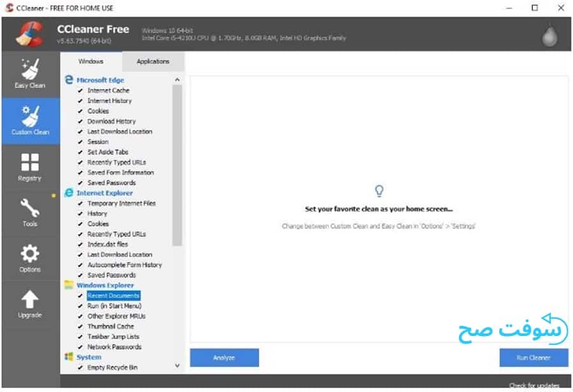Image resolution: width=573 pixels, height=392 pixels.
Task: Click the 'CCleaner Free' header title
Action: point(93,29)
